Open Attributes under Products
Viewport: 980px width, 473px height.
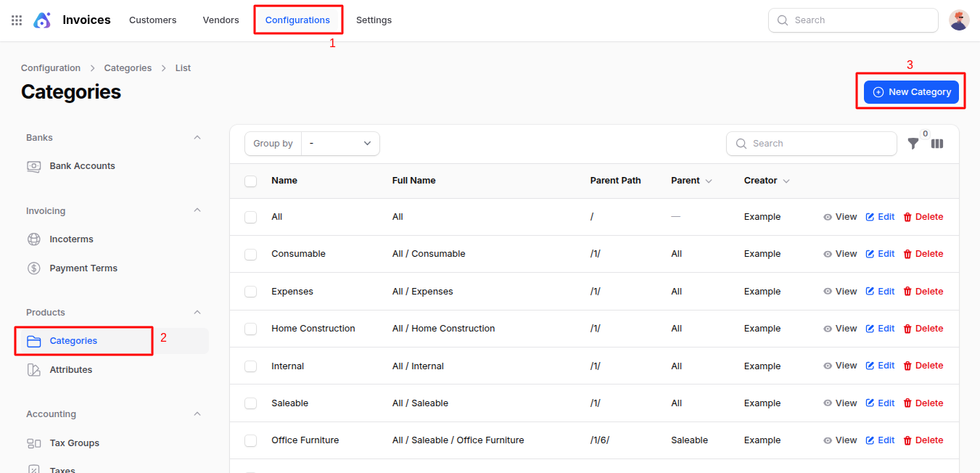tap(70, 370)
